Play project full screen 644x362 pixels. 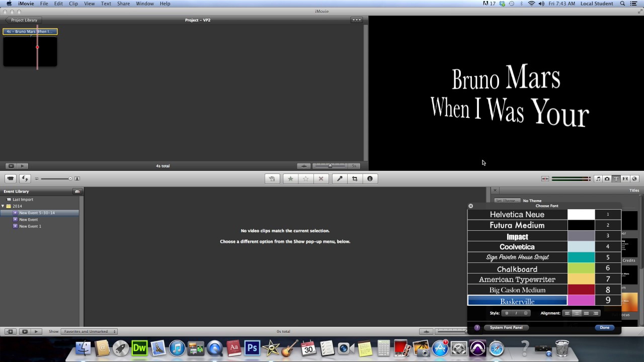click(11, 166)
